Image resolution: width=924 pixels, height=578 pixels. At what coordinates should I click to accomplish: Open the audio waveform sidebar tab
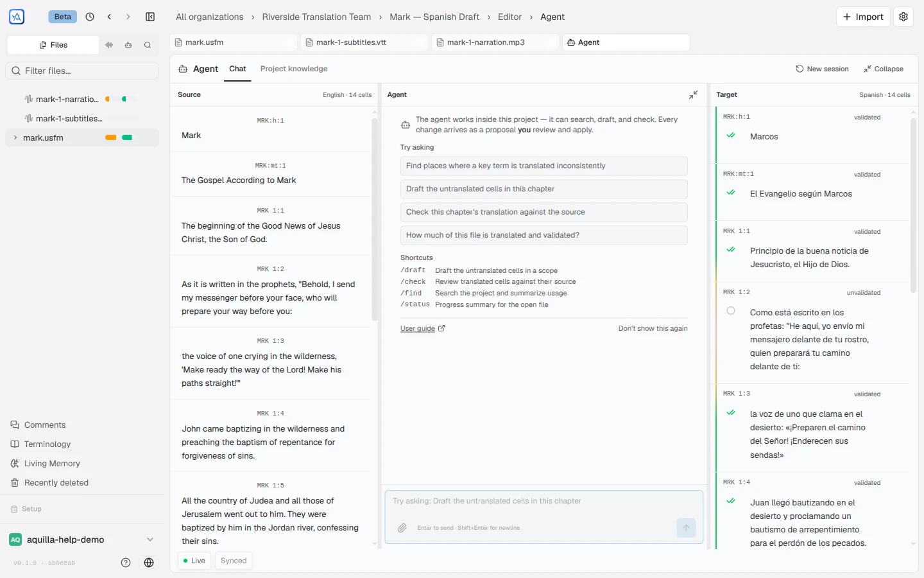[109, 45]
